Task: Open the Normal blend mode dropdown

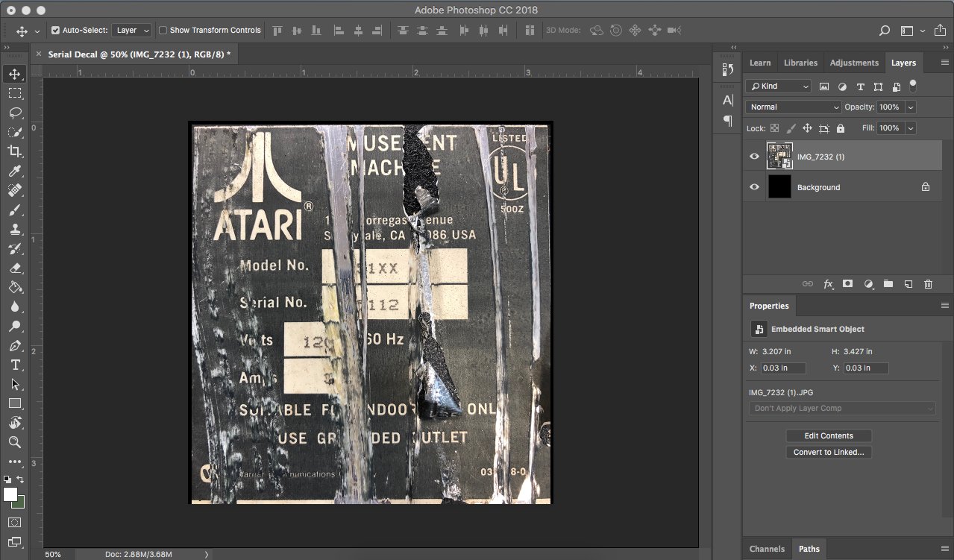Action: tap(794, 107)
